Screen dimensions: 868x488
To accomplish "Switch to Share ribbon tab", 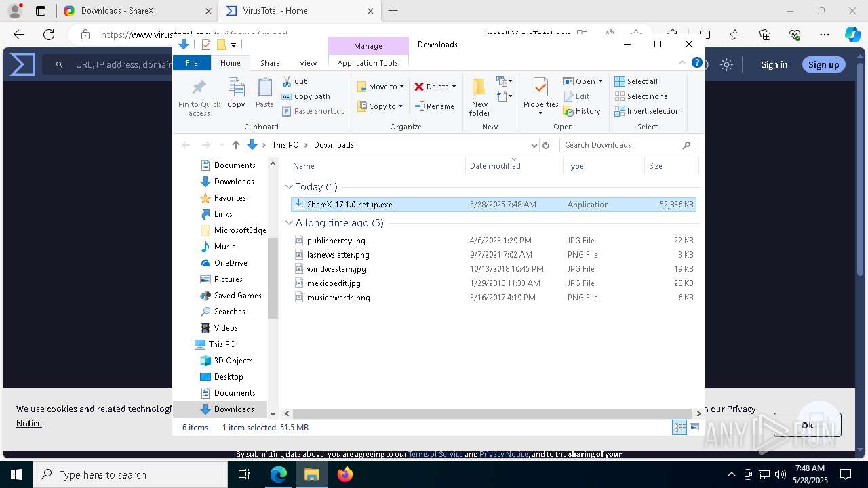I will pos(270,63).
